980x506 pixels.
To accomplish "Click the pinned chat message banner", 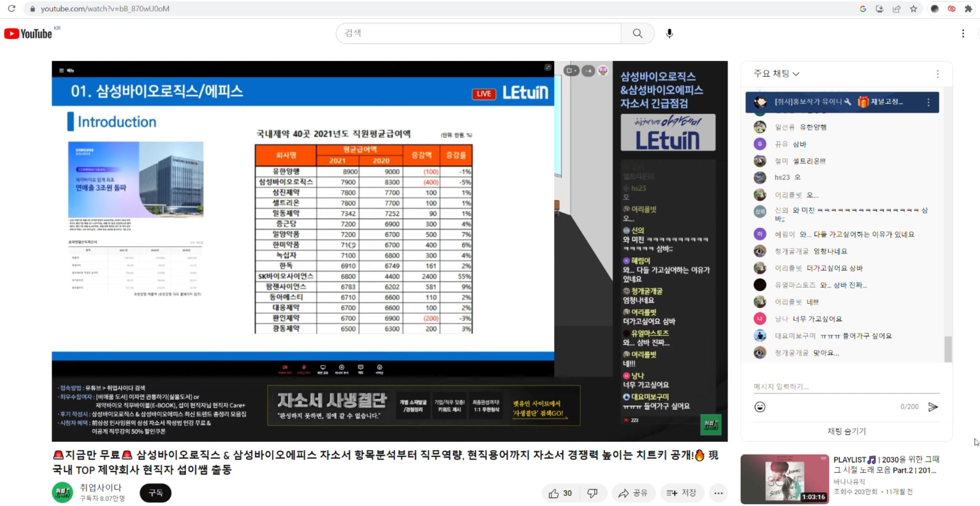I will (x=842, y=102).
